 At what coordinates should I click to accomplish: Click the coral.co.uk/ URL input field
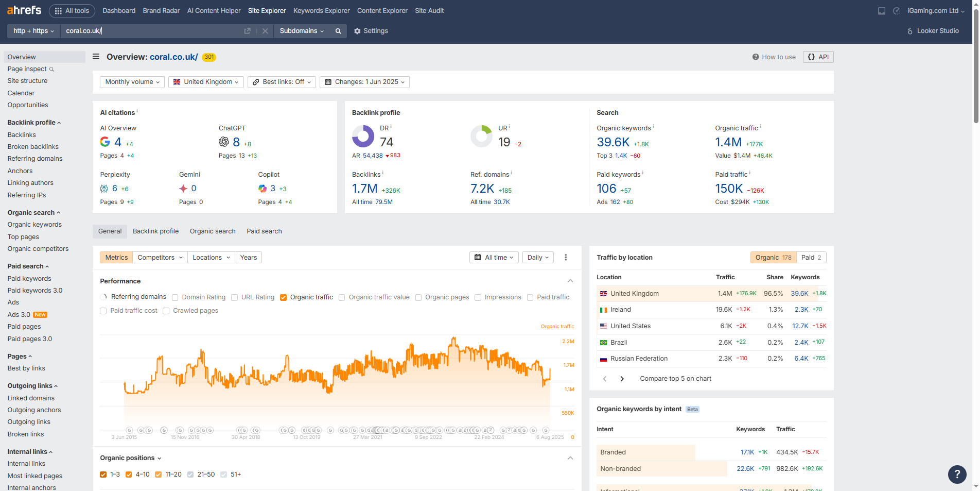coord(152,31)
